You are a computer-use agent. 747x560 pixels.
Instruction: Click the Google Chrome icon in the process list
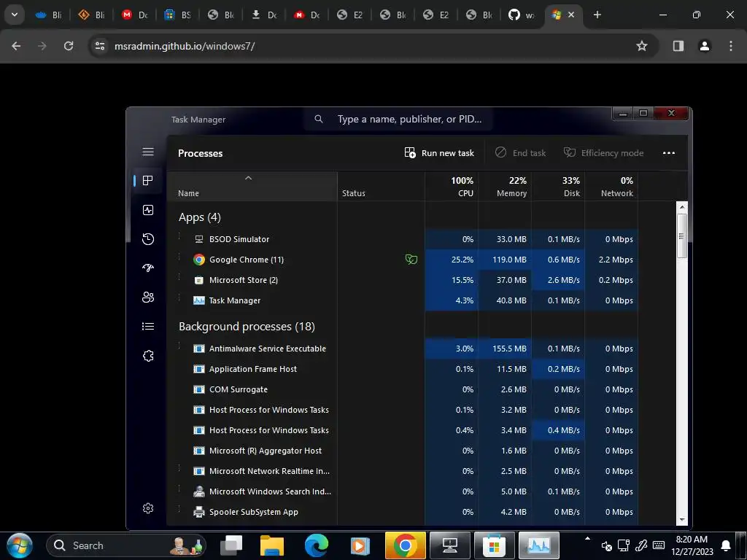tap(198, 260)
